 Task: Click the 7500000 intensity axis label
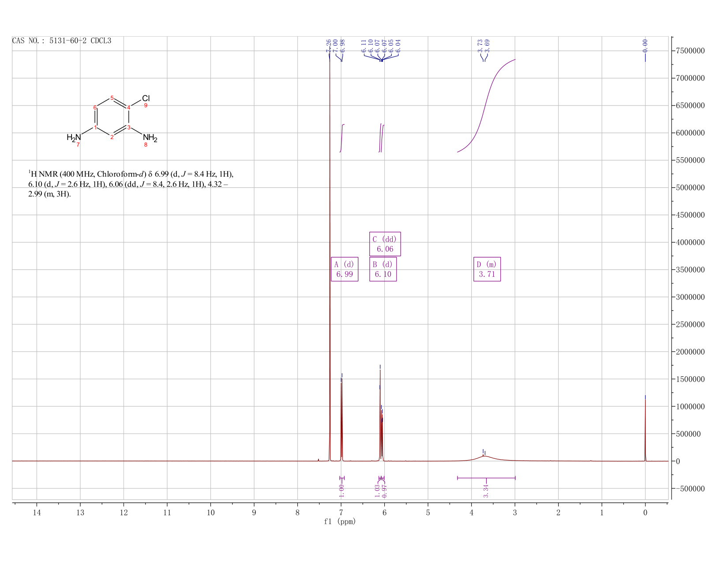coord(690,51)
